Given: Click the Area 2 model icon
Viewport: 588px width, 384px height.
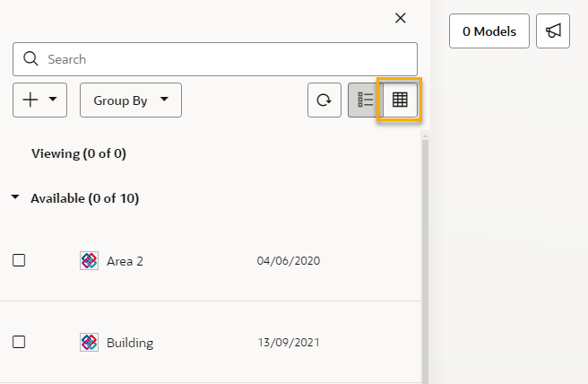Looking at the screenshot, I should tap(90, 260).
